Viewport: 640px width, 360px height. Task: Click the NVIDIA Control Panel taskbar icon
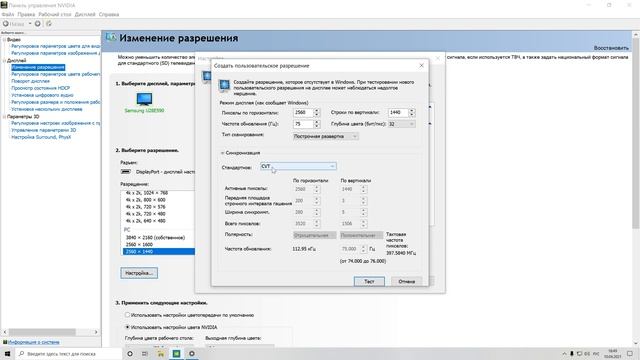[176, 353]
